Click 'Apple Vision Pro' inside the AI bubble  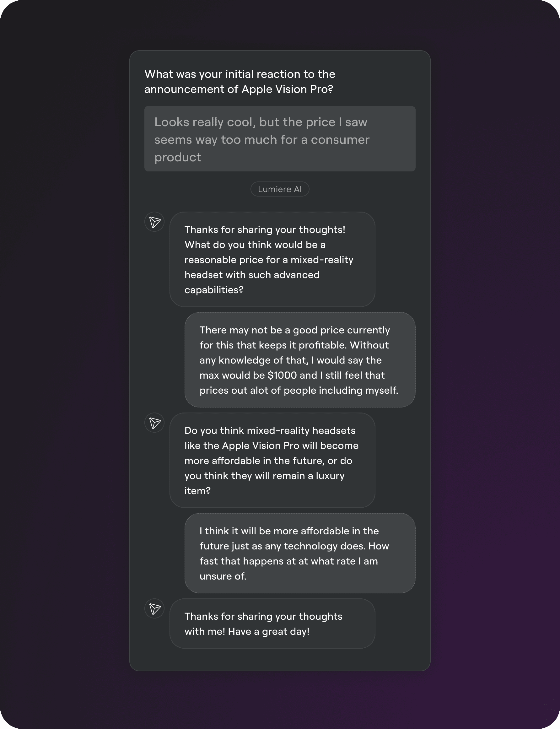[x=261, y=446]
